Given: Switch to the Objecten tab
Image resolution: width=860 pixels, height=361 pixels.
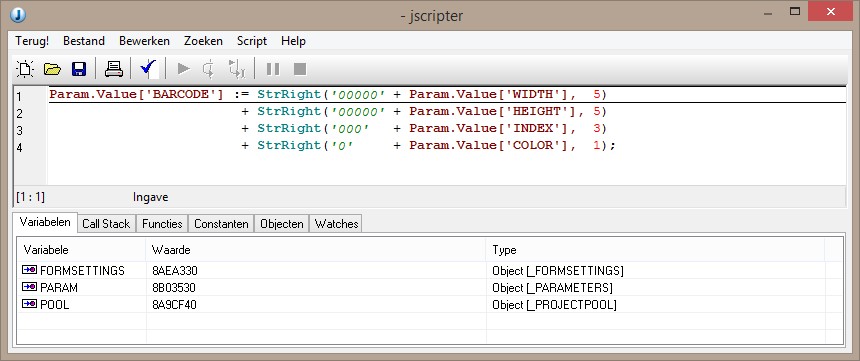Looking at the screenshot, I should pyautogui.click(x=281, y=223).
